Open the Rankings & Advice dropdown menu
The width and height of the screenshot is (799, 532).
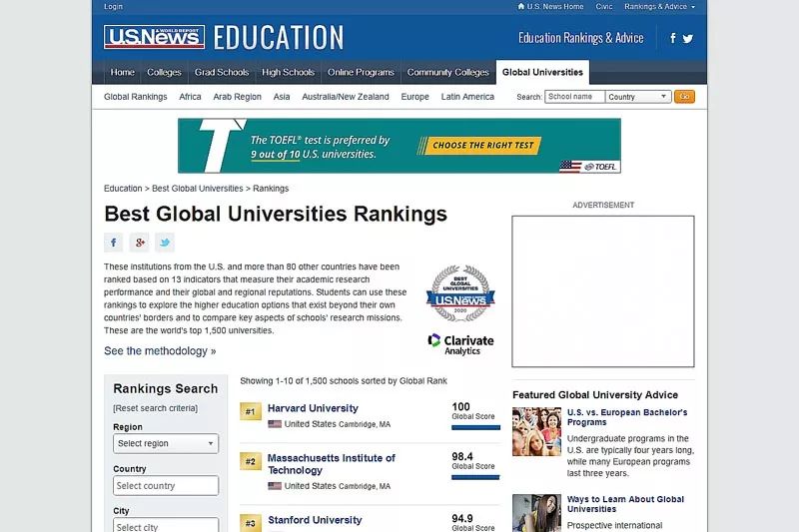pyautogui.click(x=659, y=7)
